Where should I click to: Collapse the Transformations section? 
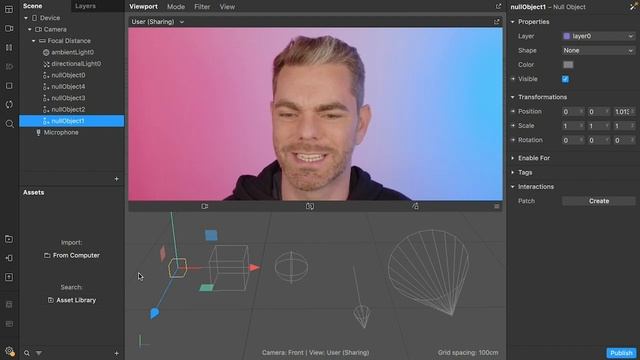point(513,97)
